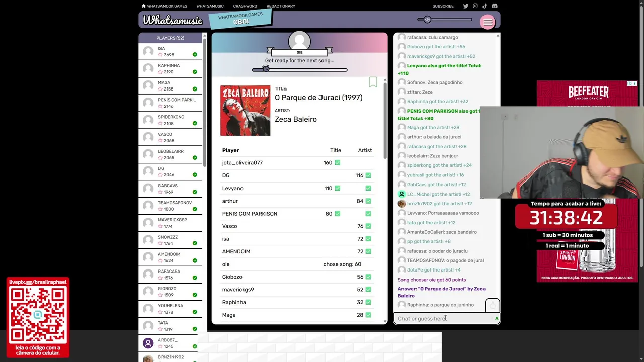Viewport: 644px width, 362px height.
Task: Click the Title column header
Action: tap(336, 150)
